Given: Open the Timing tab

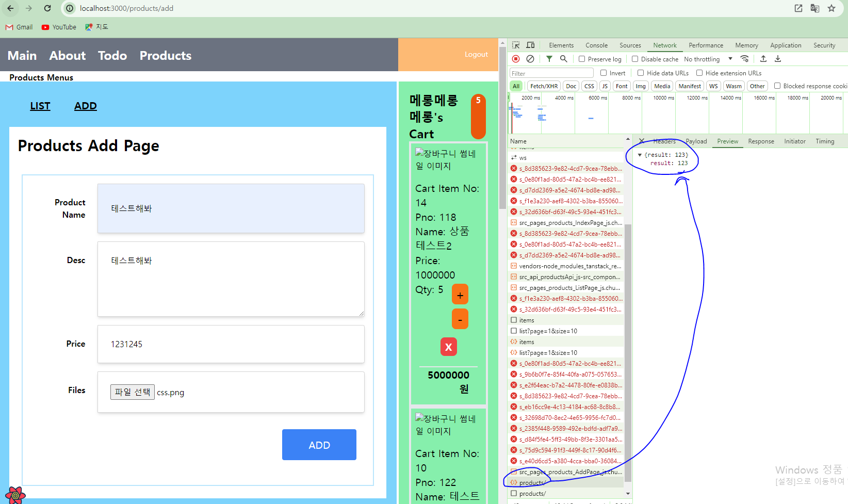Looking at the screenshot, I should tap(825, 141).
